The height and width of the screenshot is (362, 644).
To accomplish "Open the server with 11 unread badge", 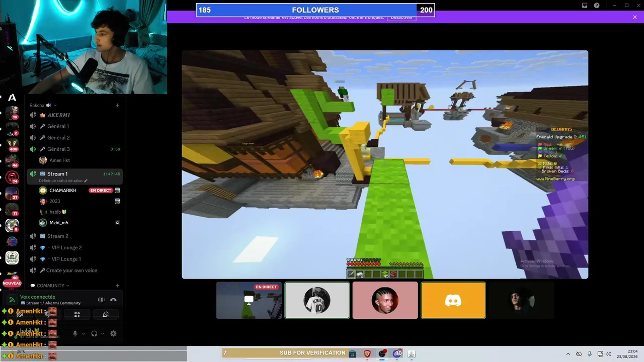I will (12, 209).
